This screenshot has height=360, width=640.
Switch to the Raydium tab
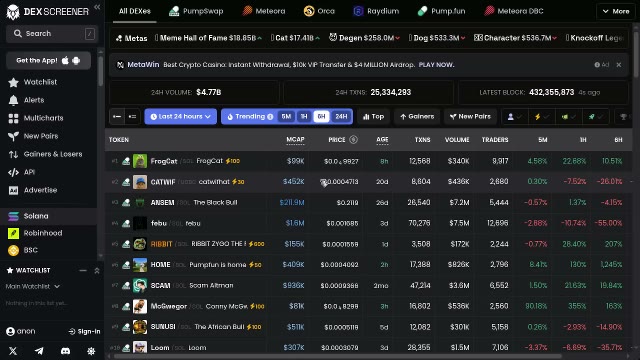(376, 11)
